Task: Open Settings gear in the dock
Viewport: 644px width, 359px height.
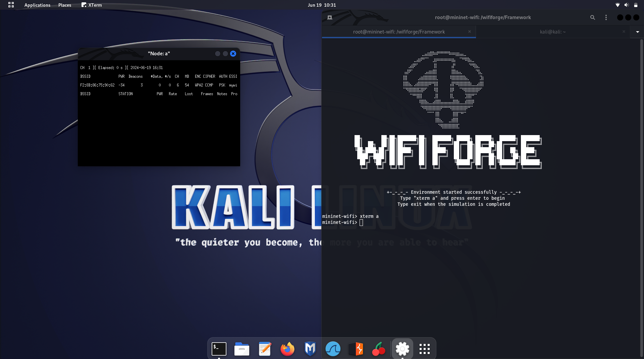Action: [402, 349]
